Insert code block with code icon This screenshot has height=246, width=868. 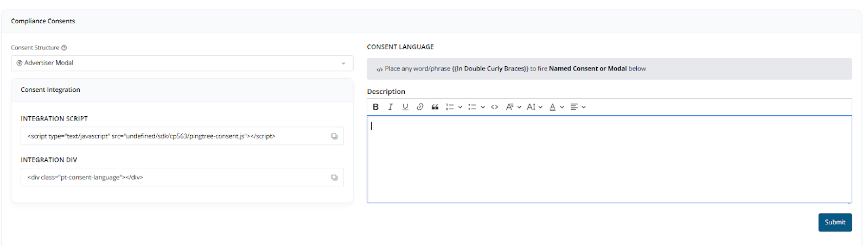(x=494, y=107)
